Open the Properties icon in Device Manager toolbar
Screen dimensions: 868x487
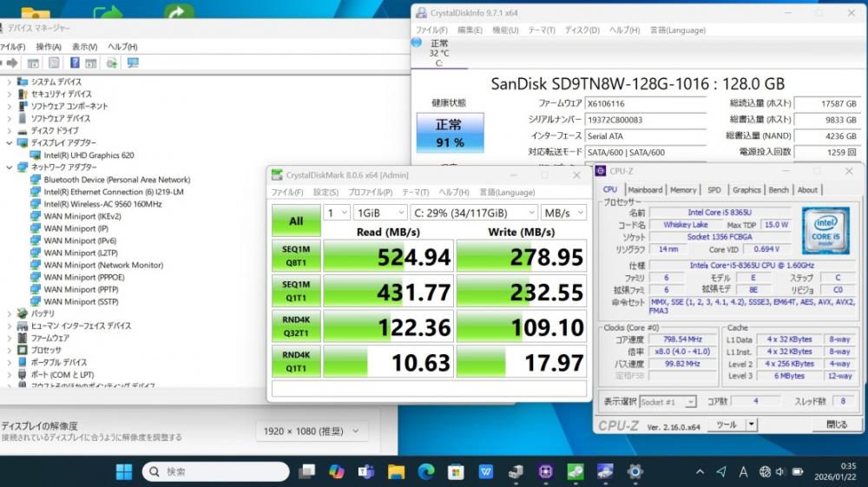pos(54,63)
